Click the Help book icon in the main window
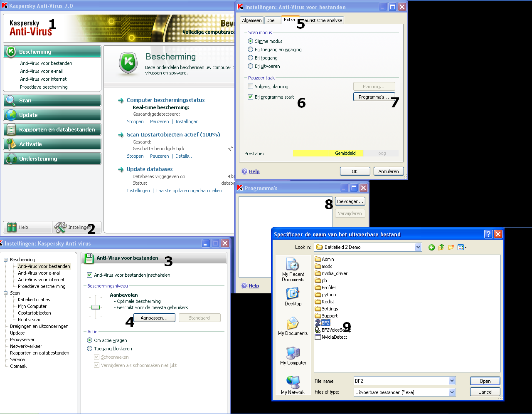532x414 pixels. click(12, 227)
